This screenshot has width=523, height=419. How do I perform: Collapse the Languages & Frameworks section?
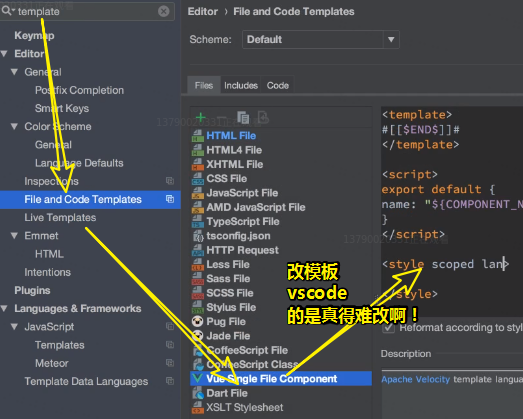tap(4, 309)
